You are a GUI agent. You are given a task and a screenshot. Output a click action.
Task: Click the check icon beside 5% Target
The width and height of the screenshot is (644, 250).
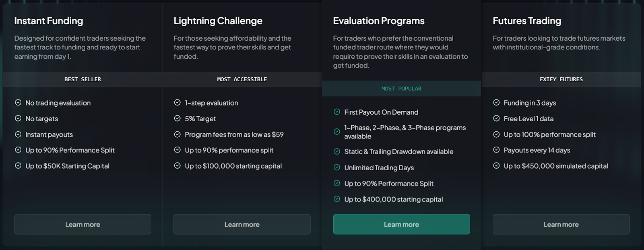[177, 118]
